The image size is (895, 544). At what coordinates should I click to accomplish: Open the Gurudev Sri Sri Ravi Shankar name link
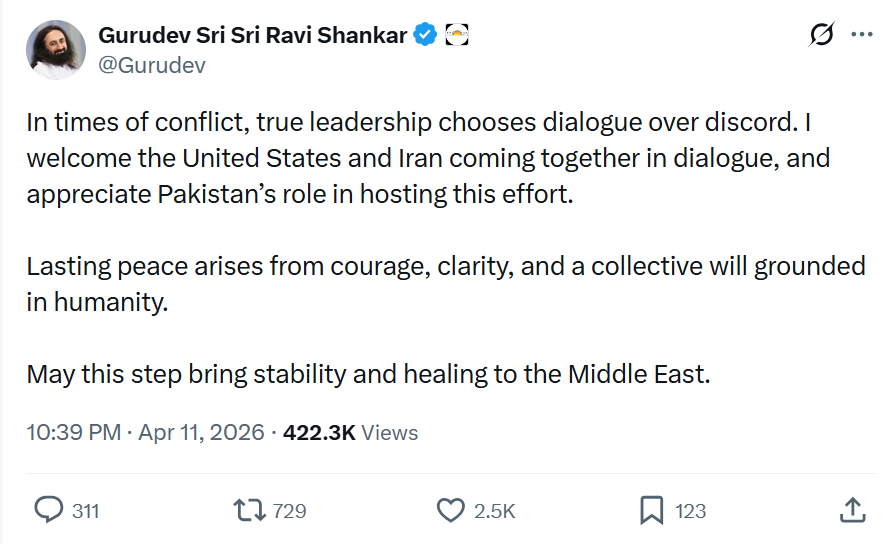click(x=252, y=35)
